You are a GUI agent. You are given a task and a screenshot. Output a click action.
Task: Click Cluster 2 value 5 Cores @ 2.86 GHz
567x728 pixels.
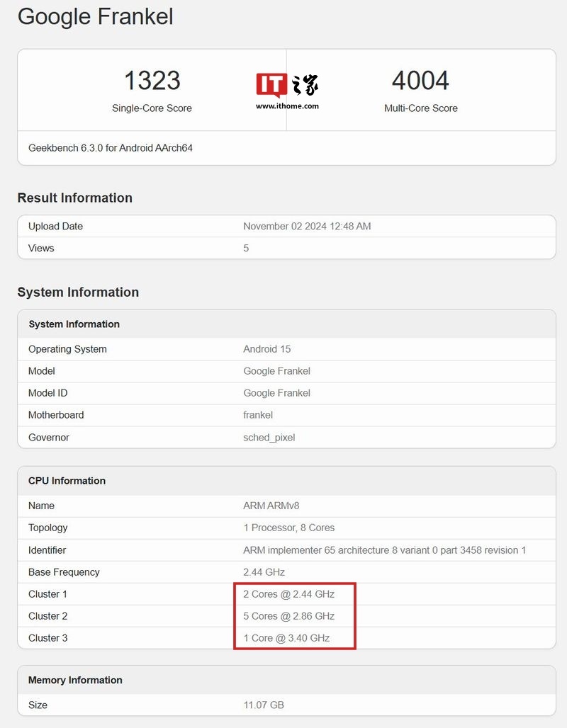[288, 616]
